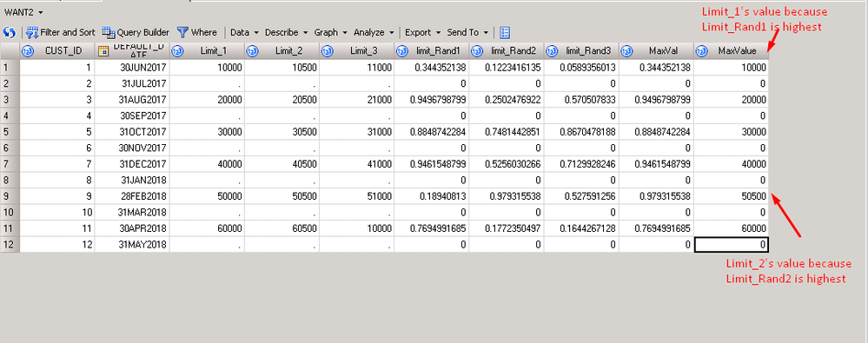The image size is (868, 343).
Task: Click cell 30JUN2017
Action: tap(132, 68)
